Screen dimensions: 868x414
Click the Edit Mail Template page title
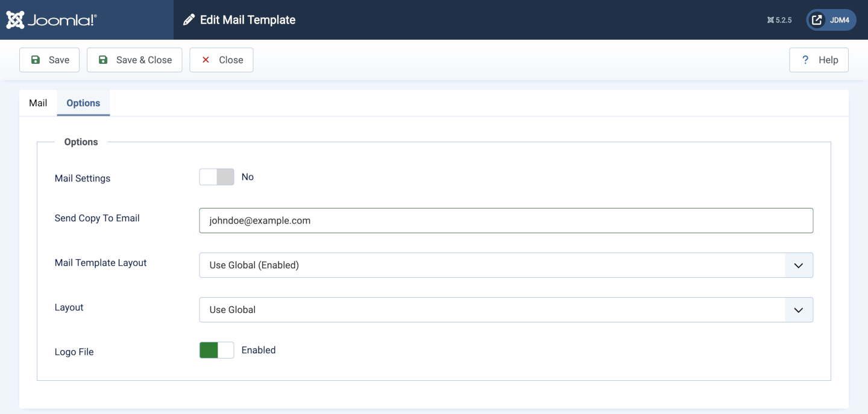point(248,20)
